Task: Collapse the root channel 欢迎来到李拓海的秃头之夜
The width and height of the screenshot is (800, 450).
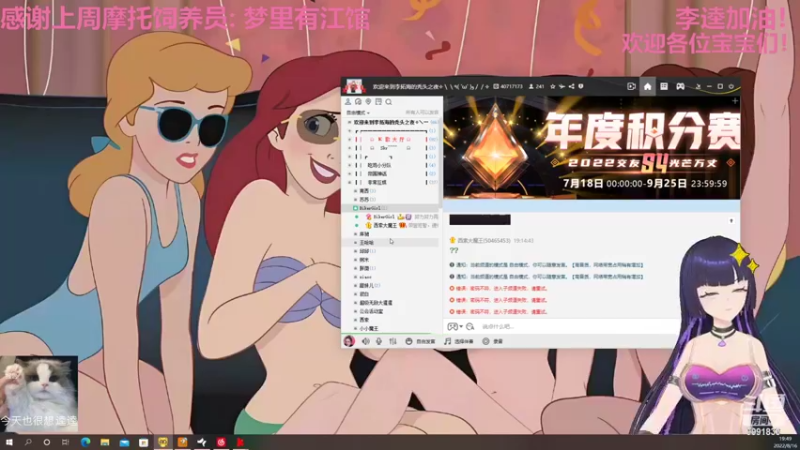Action: click(349, 122)
